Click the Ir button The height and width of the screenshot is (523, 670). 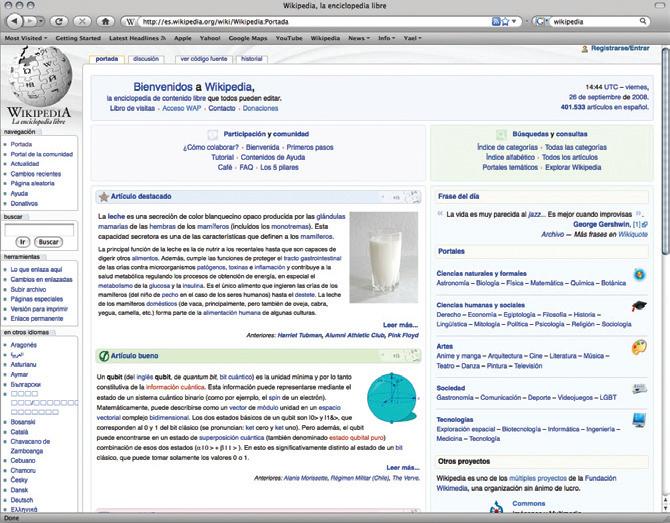(x=23, y=242)
